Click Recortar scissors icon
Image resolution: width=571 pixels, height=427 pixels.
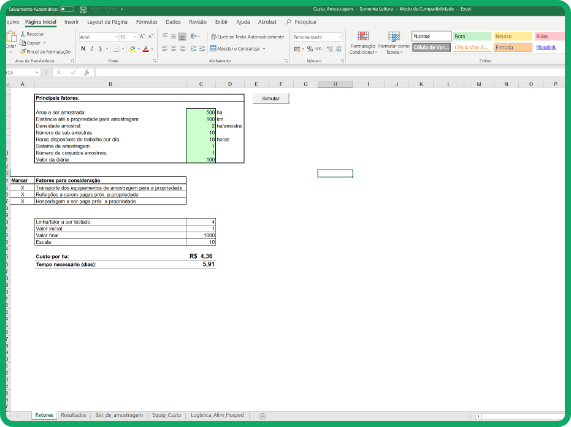point(23,34)
